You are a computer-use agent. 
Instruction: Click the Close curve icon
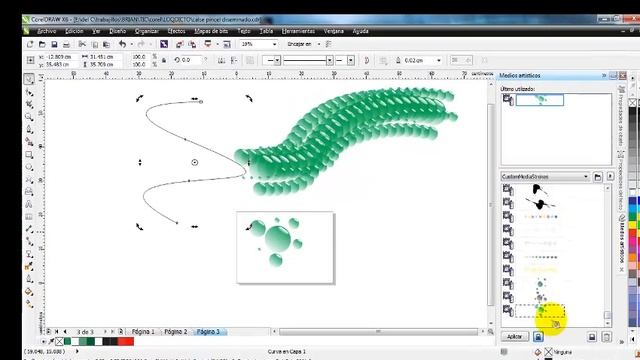coord(367,60)
